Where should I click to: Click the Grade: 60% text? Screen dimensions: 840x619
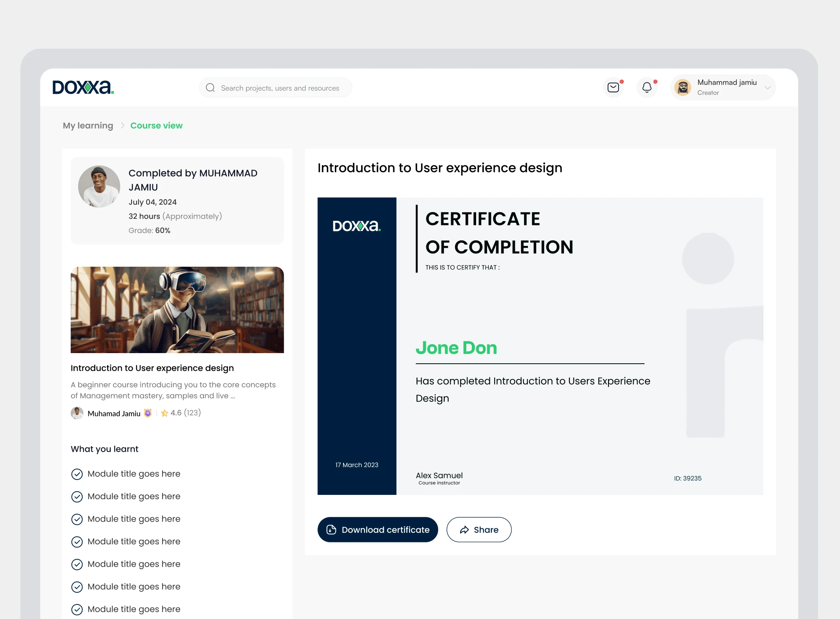150,230
